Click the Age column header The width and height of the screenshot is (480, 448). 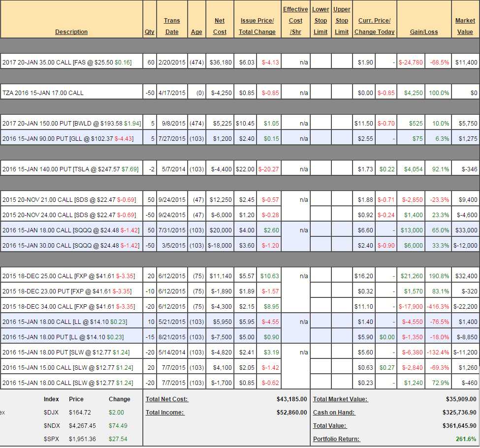[196, 32]
